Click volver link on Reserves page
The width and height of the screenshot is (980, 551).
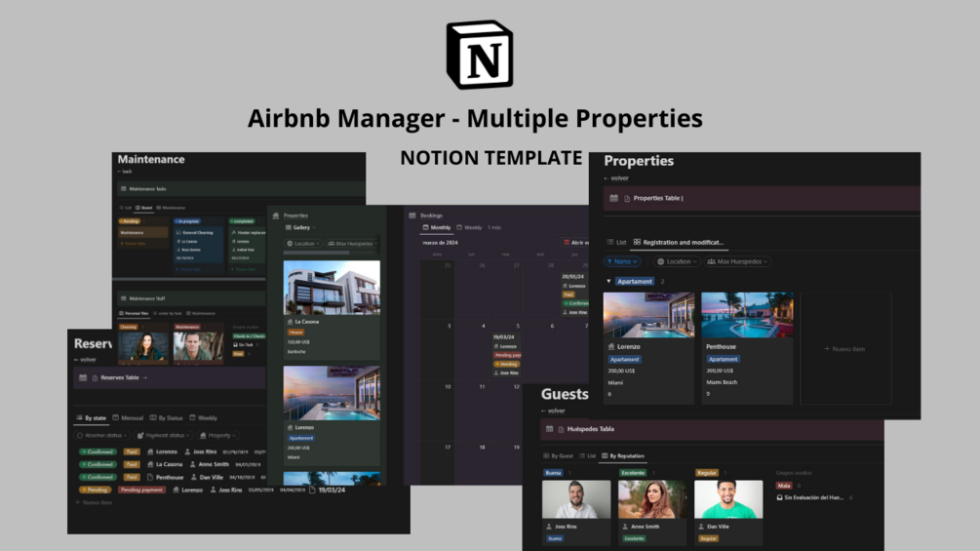point(86,360)
